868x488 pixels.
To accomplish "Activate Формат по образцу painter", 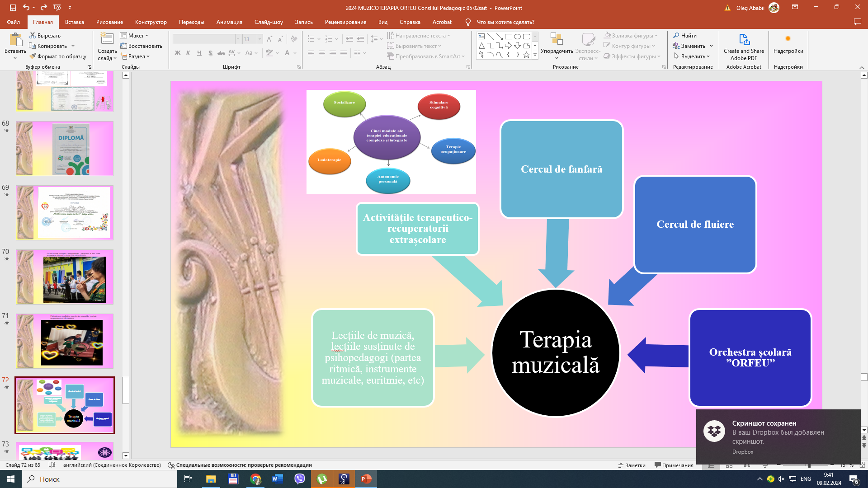I will pyautogui.click(x=58, y=56).
